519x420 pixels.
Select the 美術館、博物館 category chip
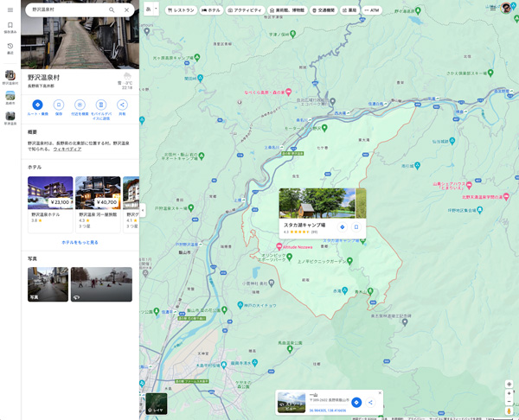[287, 10]
